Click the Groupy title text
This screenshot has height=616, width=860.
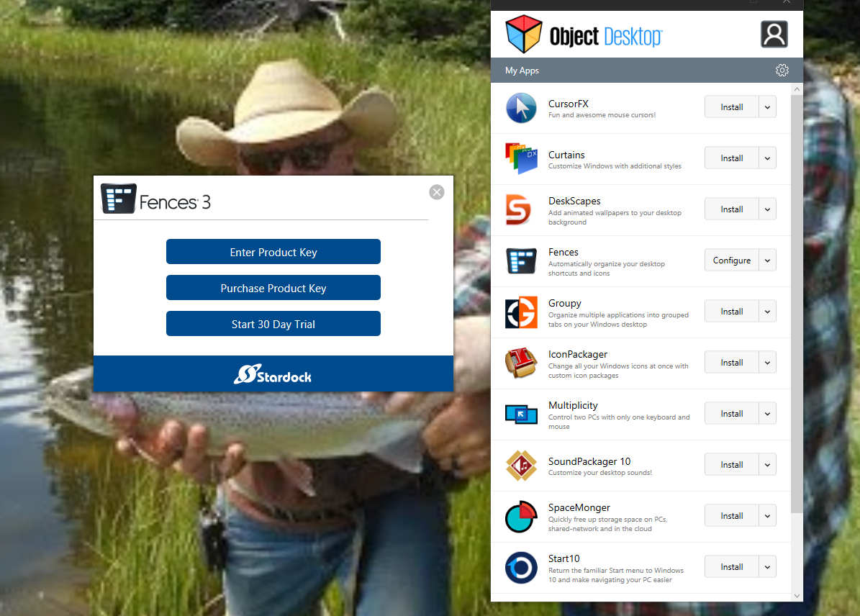pos(564,304)
